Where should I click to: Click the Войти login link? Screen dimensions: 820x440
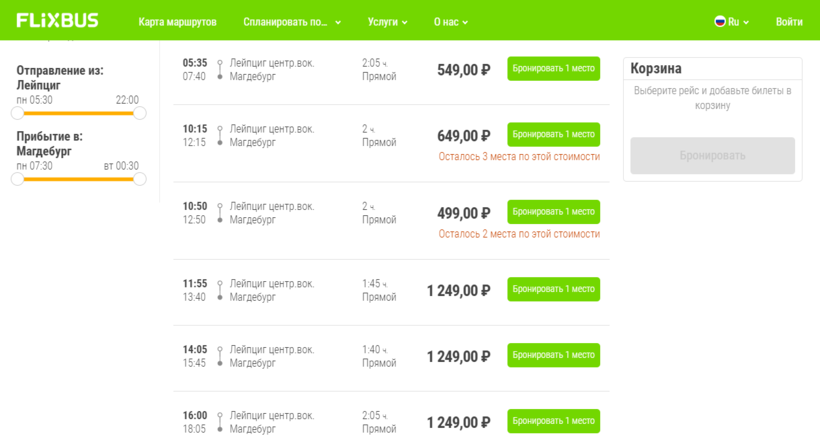[x=789, y=21]
